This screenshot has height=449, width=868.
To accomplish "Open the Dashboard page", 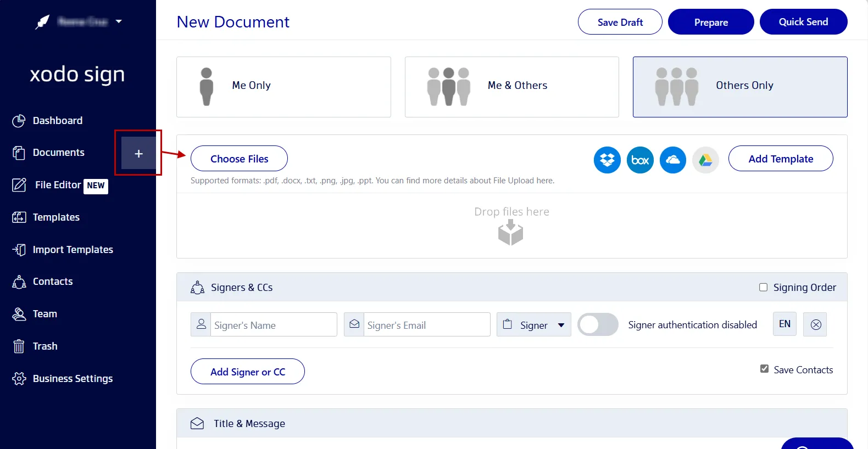I will [x=57, y=121].
